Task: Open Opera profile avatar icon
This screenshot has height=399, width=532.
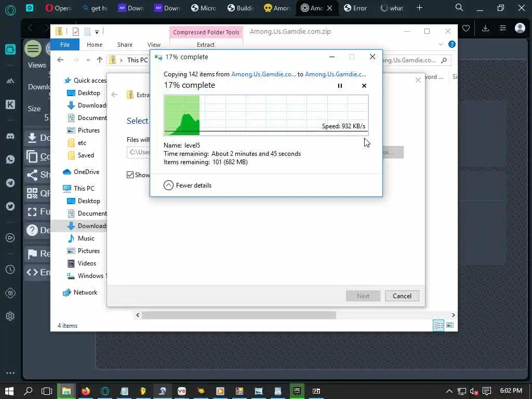Action: 520,28
